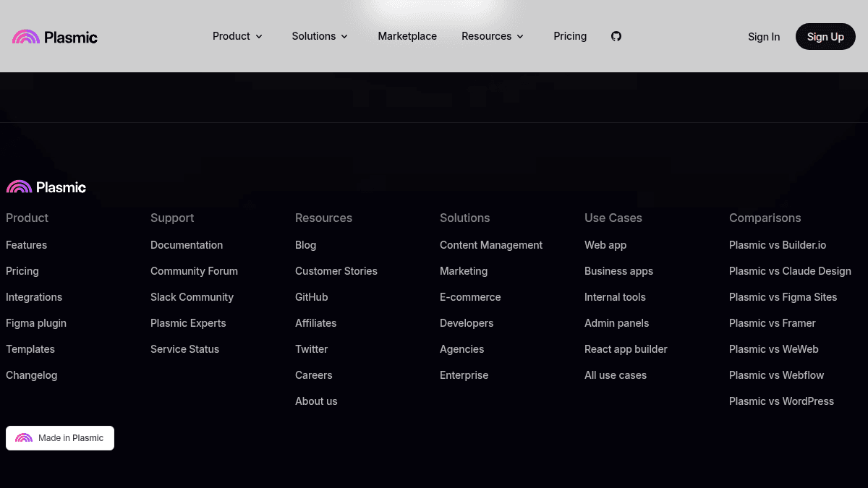Open the Internal tools link
This screenshot has height=488, width=868.
click(x=615, y=297)
